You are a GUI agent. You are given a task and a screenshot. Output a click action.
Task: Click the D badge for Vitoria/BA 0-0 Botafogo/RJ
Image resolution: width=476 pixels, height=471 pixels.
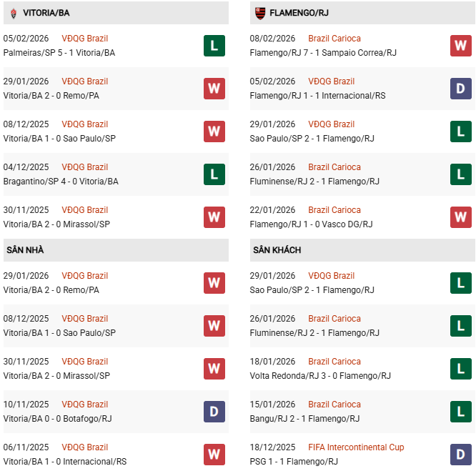click(214, 412)
